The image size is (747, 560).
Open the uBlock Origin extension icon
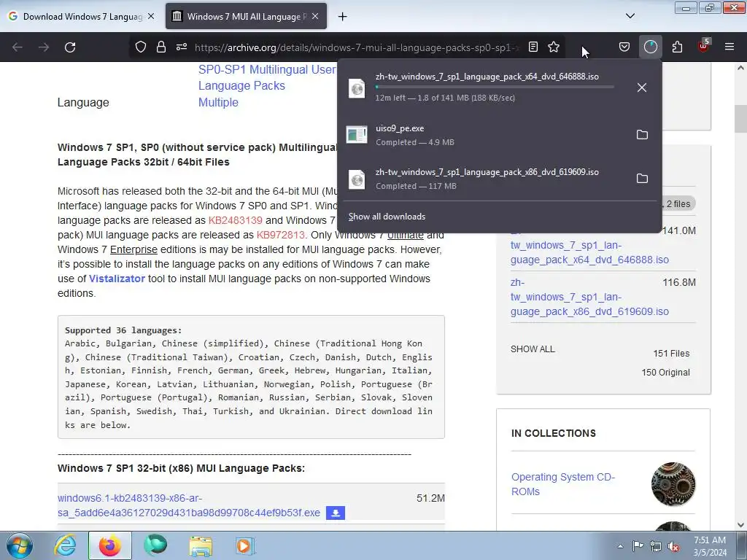tap(703, 46)
